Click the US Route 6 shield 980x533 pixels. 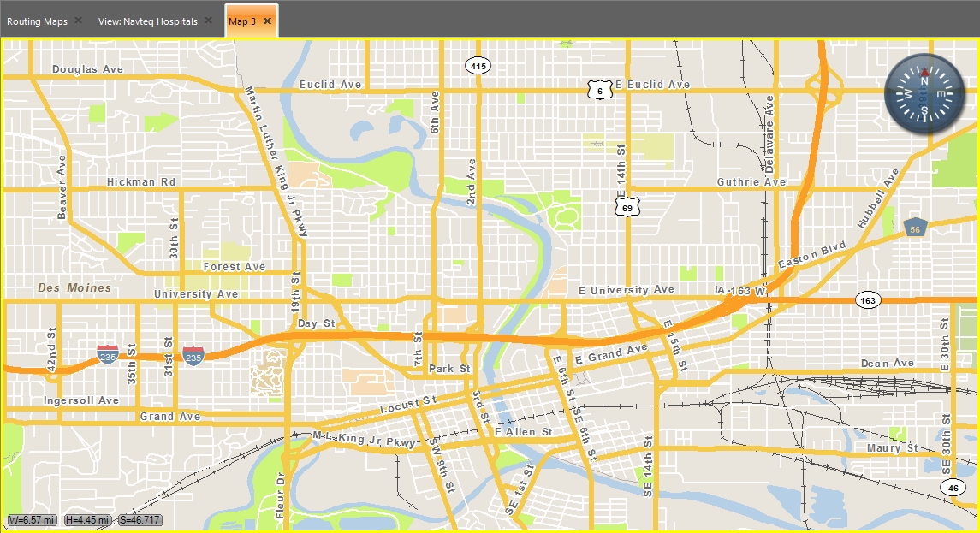pyautogui.click(x=600, y=90)
